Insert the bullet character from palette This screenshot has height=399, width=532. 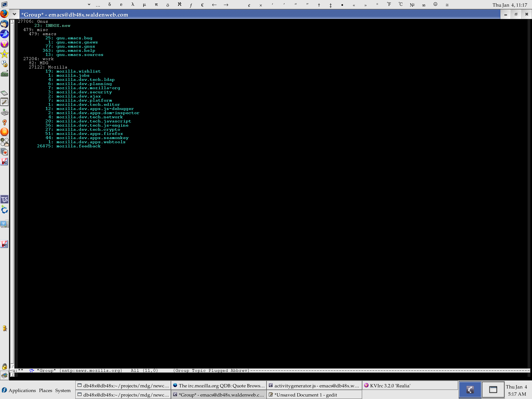coord(342,4)
